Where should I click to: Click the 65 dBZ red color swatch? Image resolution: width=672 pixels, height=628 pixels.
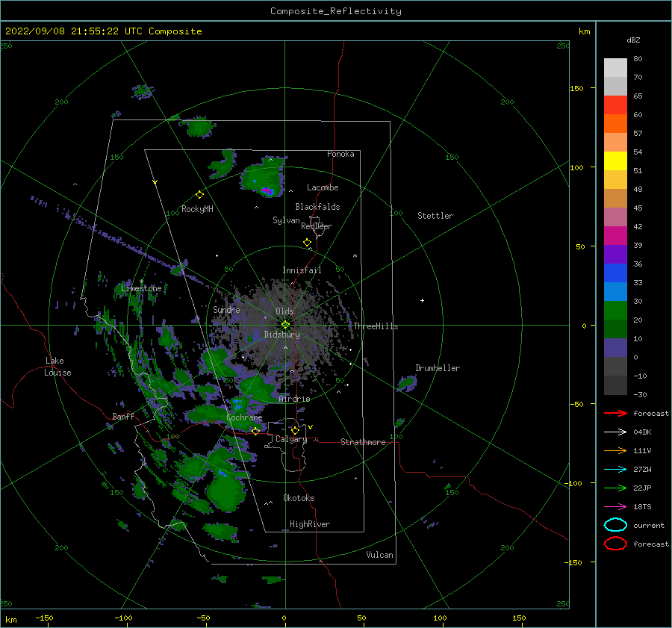pyautogui.click(x=615, y=105)
